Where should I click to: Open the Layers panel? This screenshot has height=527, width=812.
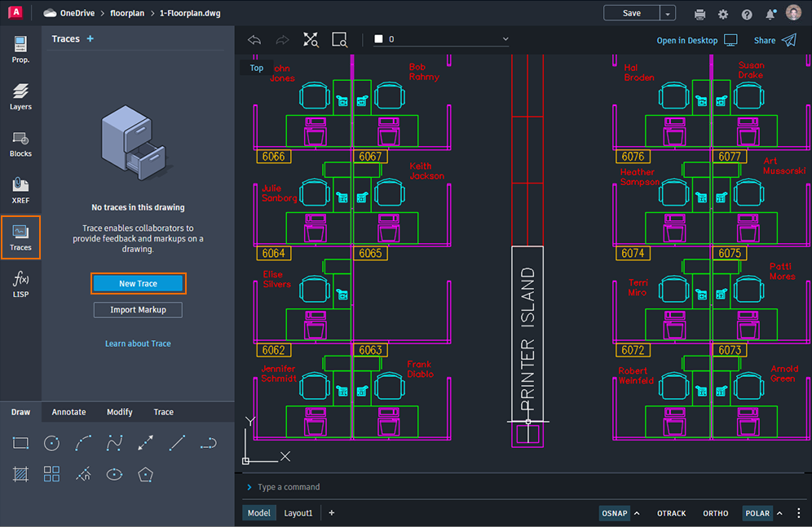tap(20, 96)
